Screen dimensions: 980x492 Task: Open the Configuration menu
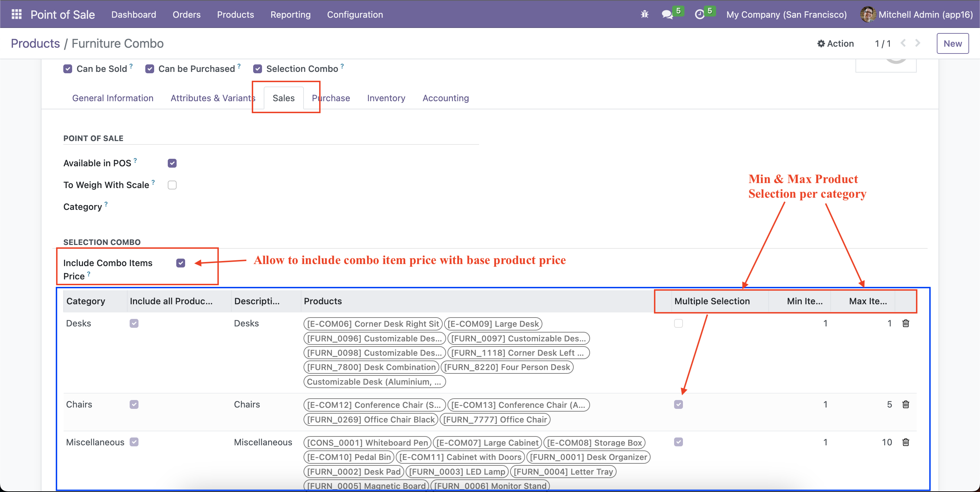355,14
